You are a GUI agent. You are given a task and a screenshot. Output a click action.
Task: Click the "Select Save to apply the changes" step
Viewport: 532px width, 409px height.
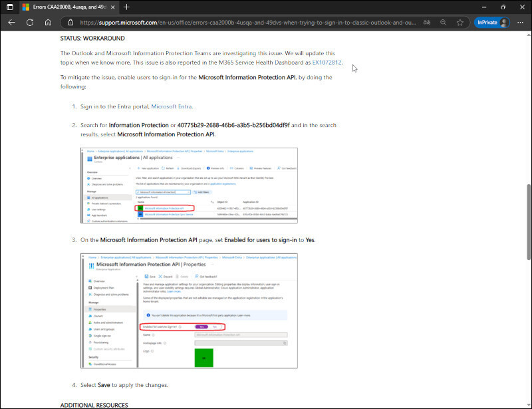point(124,385)
